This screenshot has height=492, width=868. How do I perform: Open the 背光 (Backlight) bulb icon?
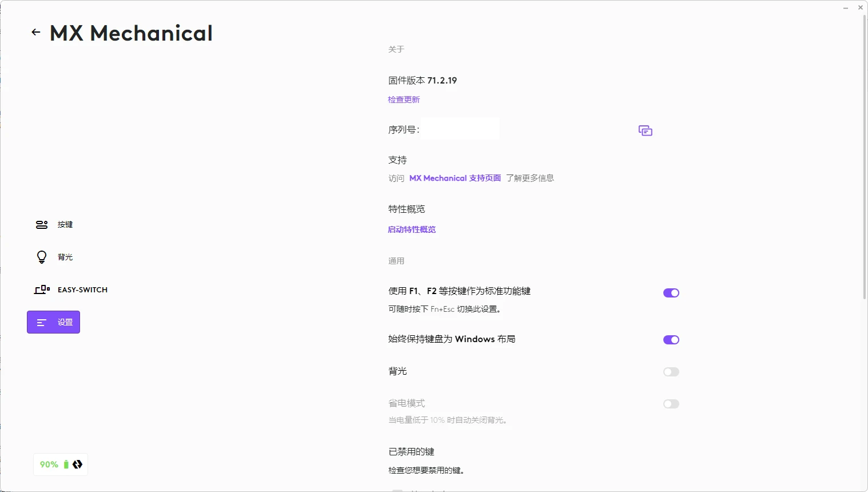[41, 257]
